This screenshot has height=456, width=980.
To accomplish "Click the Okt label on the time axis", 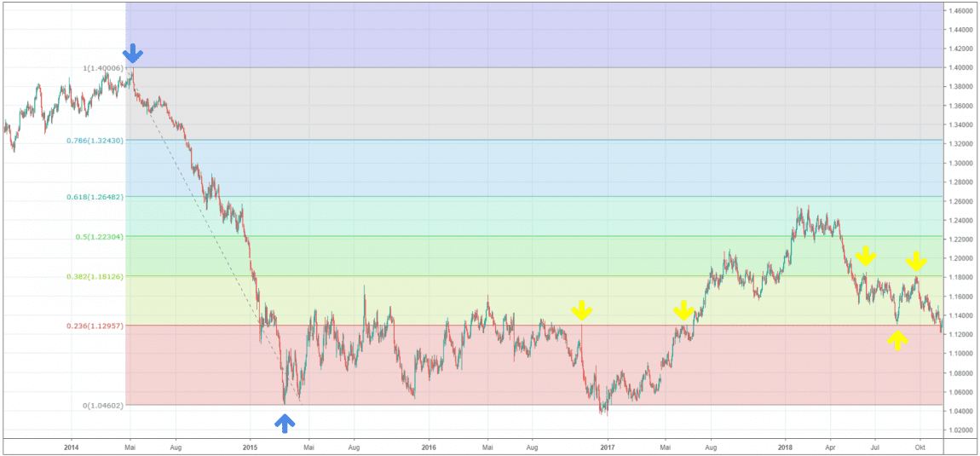I will (x=919, y=446).
